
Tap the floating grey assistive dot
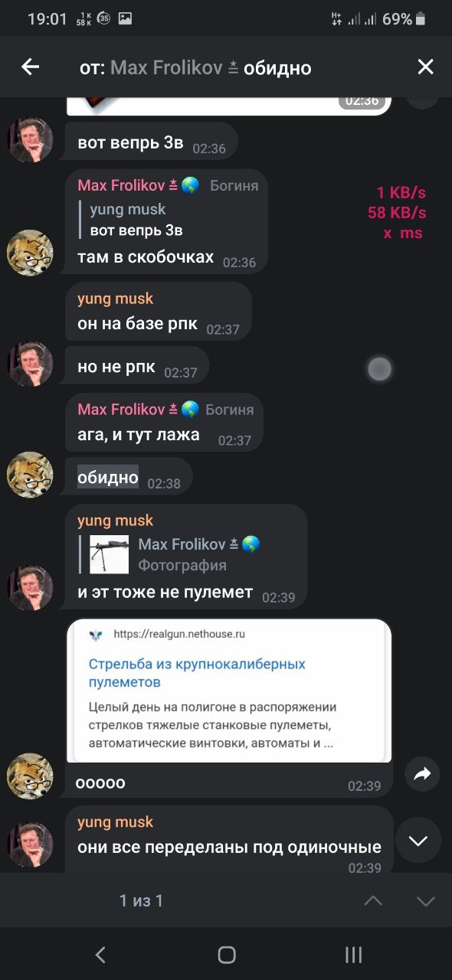(379, 369)
